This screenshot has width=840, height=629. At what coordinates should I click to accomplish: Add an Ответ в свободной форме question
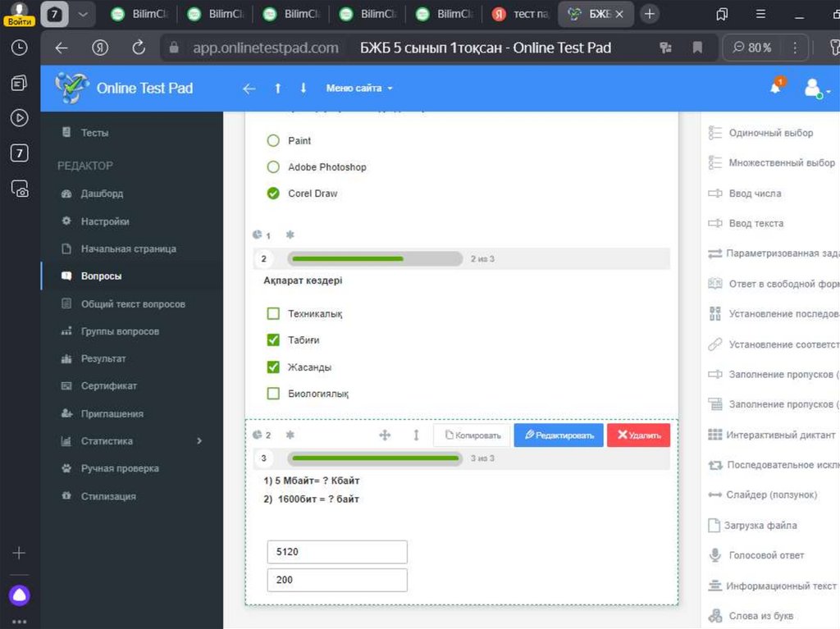(x=774, y=284)
